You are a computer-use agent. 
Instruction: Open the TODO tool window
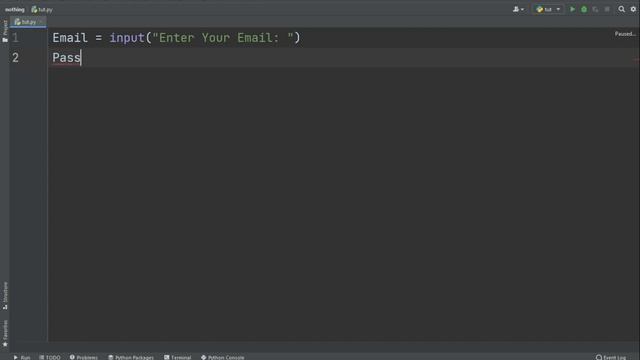[50, 357]
